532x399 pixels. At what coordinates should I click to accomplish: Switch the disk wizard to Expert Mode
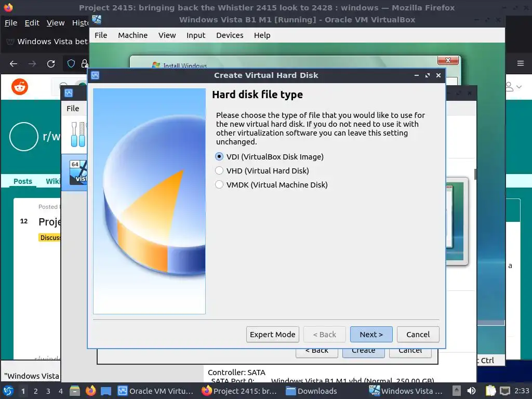272,335
